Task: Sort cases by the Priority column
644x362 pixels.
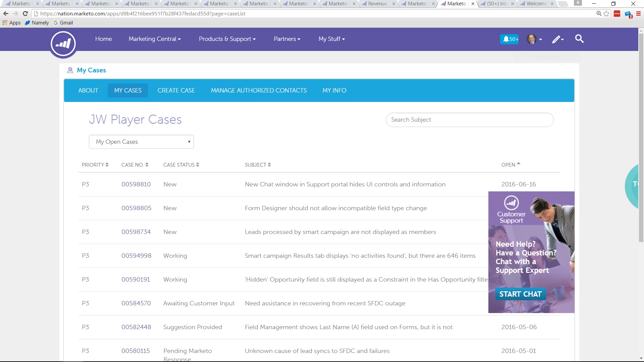Action: (95, 165)
